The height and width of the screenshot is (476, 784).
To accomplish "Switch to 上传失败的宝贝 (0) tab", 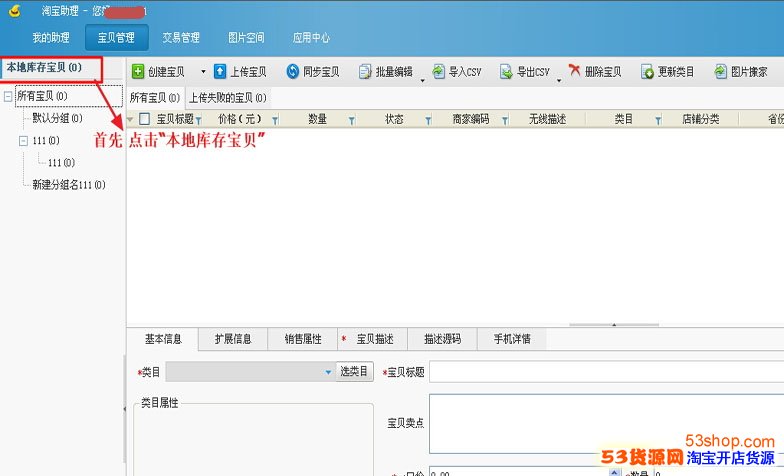I will tap(228, 98).
